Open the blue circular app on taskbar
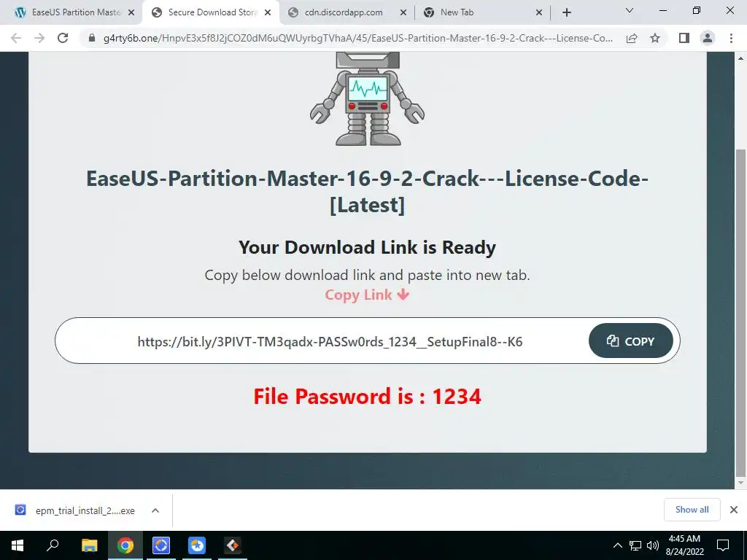The height and width of the screenshot is (560, 747). click(x=161, y=545)
